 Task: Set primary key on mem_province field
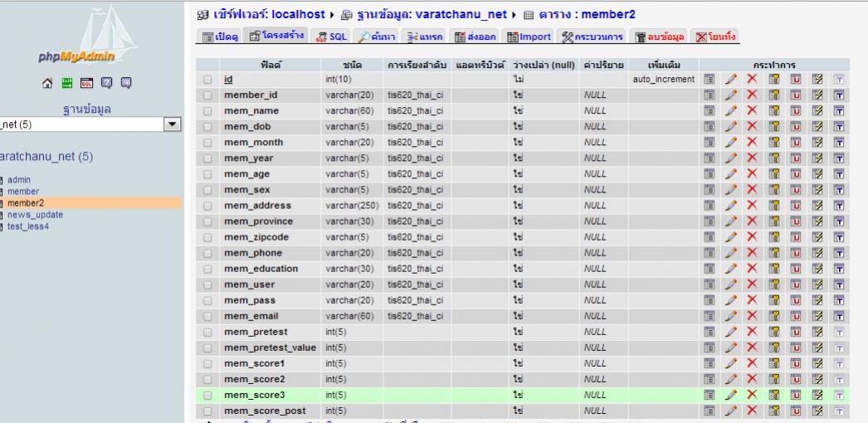[774, 221]
